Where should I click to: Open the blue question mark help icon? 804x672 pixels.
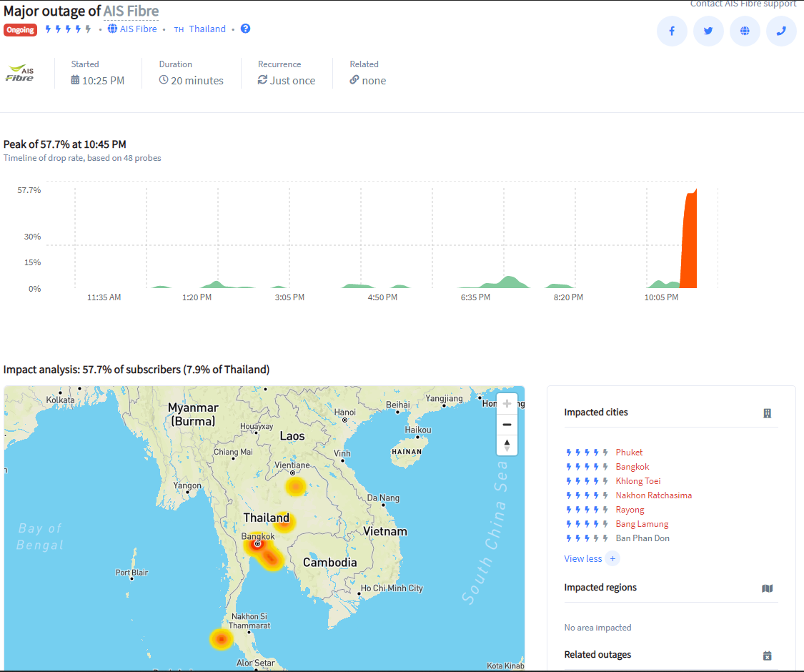(246, 29)
